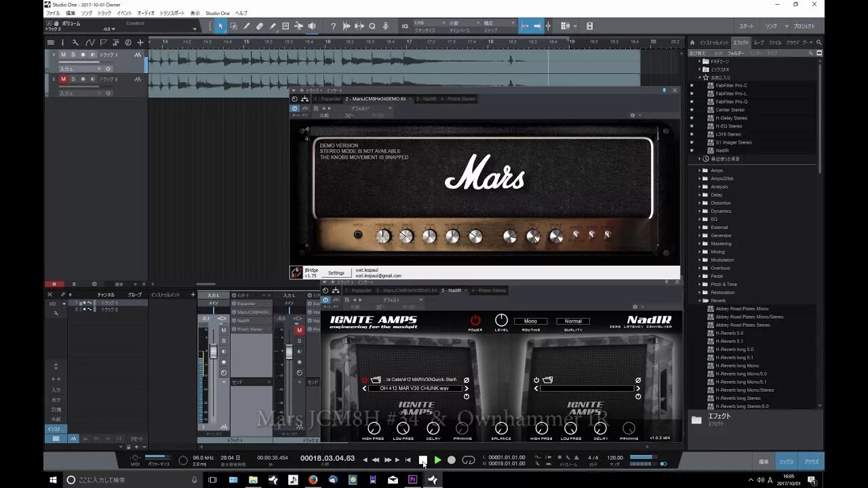Click the gear icon in Mars plugin window
868x488 pixels.
(633, 115)
